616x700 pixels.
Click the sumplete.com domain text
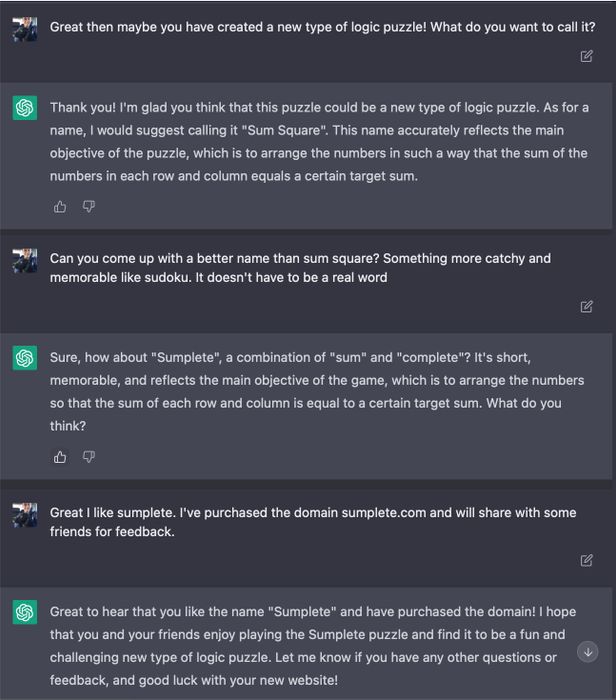pos(383,512)
